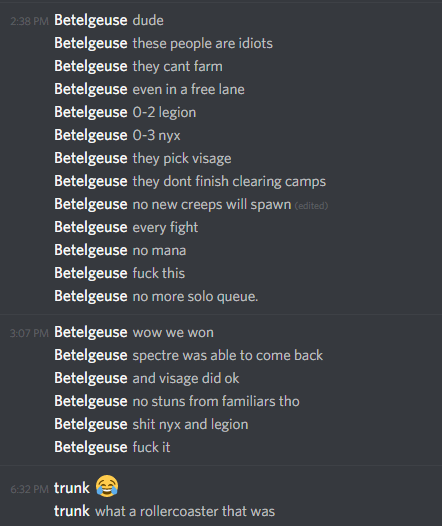Select the "spectre was able to come back" text

[228, 355]
